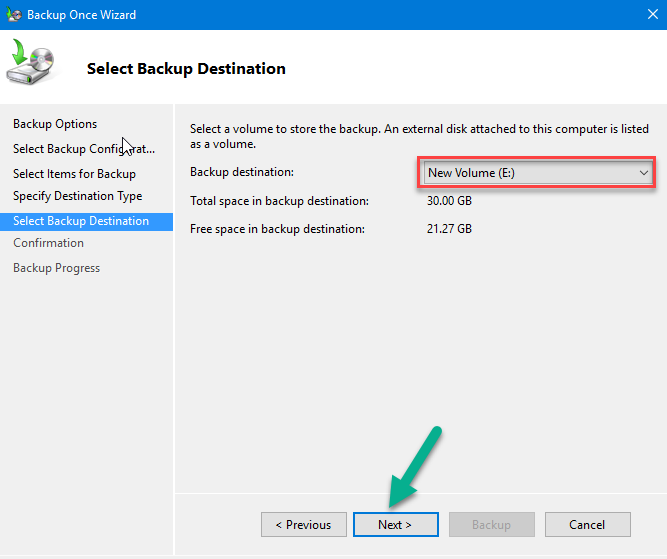Click the 'Select a volume to store the backup' instruction text

[419, 136]
